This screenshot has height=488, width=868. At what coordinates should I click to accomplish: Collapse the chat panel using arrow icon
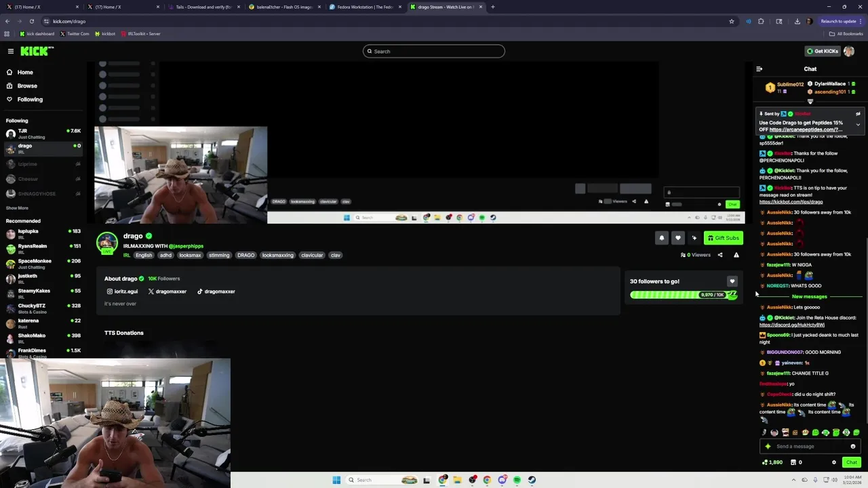pyautogui.click(x=759, y=69)
